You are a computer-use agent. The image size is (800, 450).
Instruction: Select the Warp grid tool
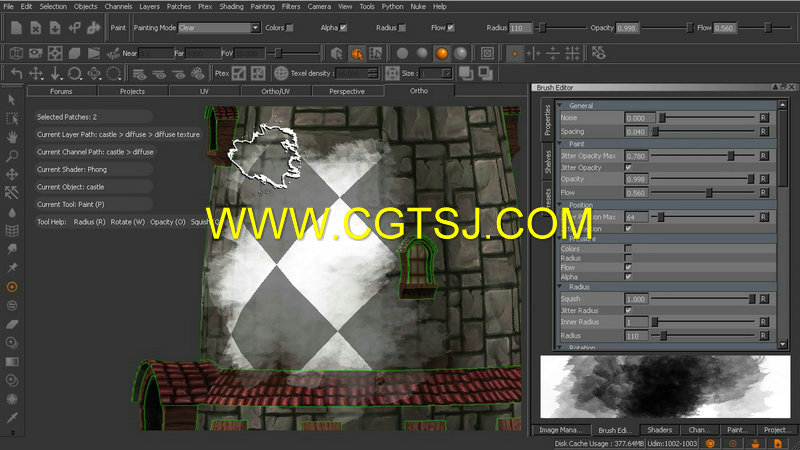[12, 231]
